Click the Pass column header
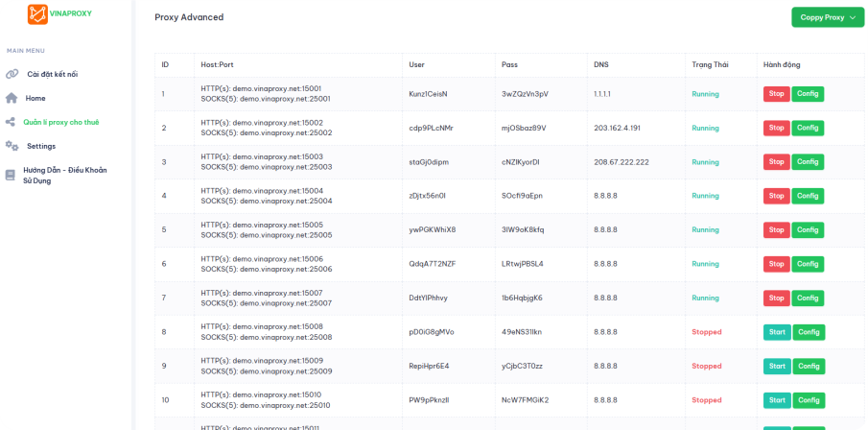 point(510,65)
